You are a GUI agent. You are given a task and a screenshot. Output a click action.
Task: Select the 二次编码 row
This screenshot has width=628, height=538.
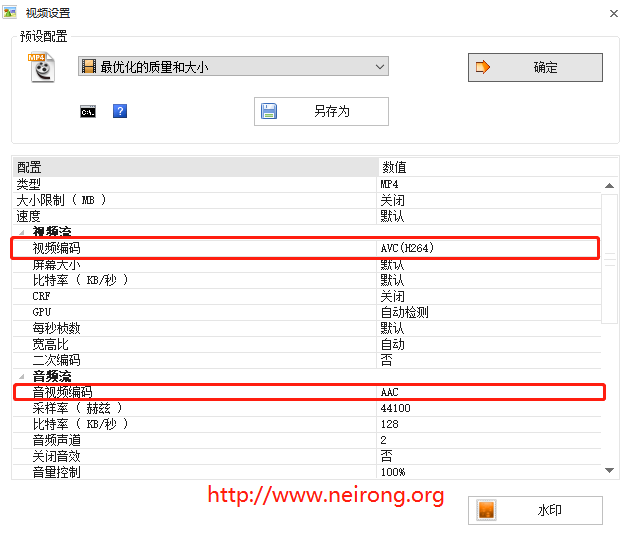click(307, 361)
